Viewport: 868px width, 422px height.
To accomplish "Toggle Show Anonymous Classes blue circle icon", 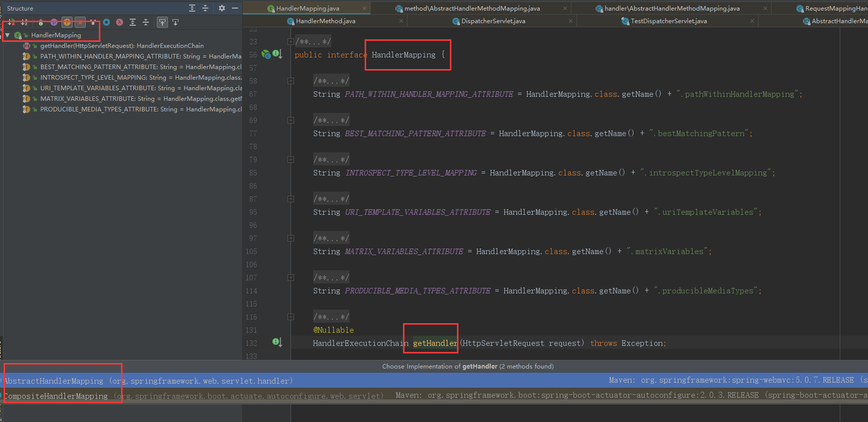I will (106, 22).
